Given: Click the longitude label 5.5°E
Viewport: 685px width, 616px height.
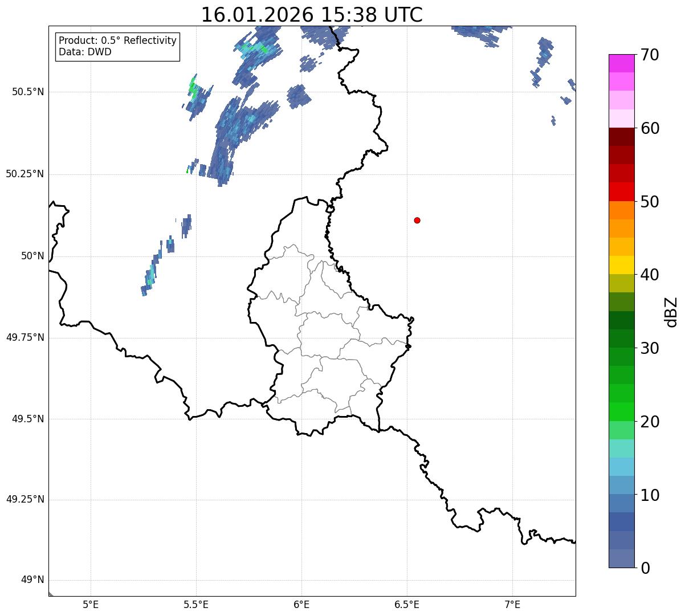Looking at the screenshot, I should [x=196, y=605].
